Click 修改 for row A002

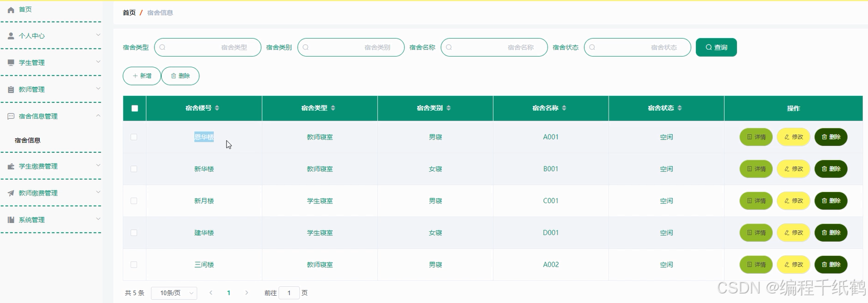click(794, 265)
